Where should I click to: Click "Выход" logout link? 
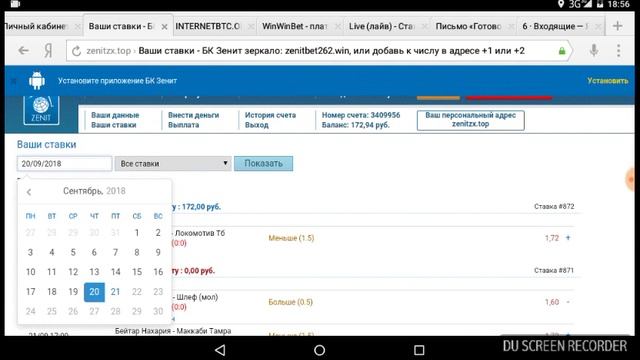pyautogui.click(x=256, y=125)
